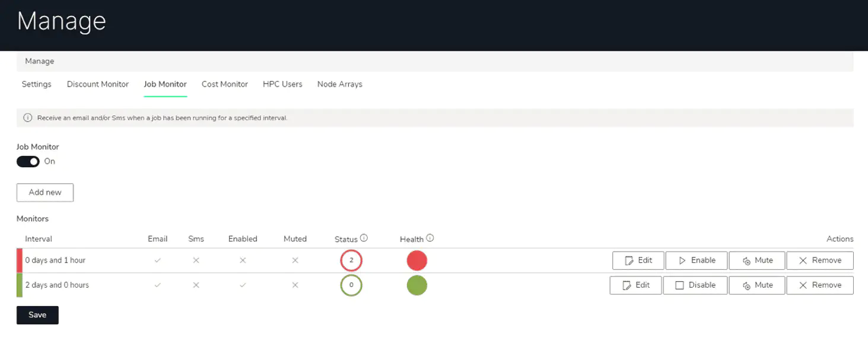
Task: Remove the 2 days and 0 hours monitor
Action: point(820,285)
